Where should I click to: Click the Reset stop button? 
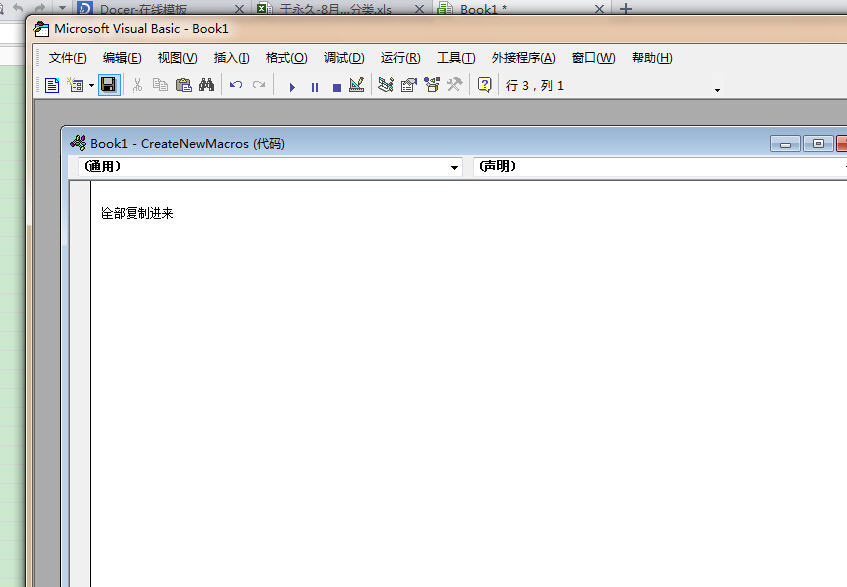(336, 87)
